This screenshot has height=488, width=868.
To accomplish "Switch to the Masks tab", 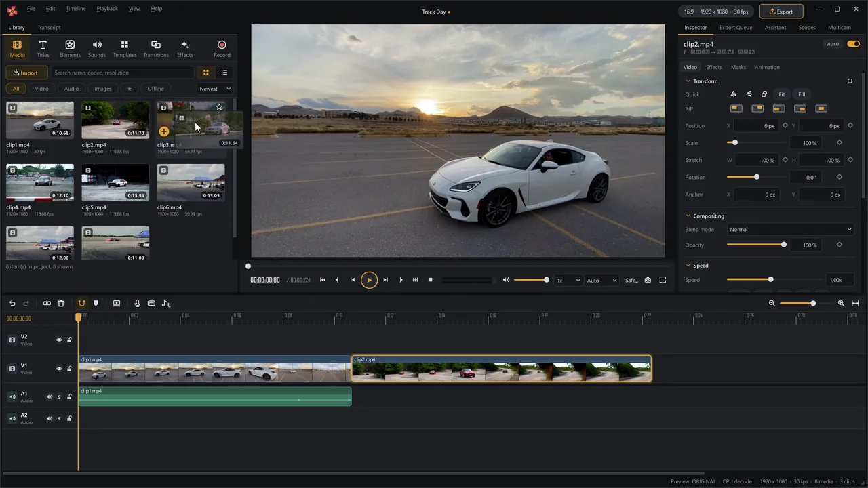I will tap(738, 67).
